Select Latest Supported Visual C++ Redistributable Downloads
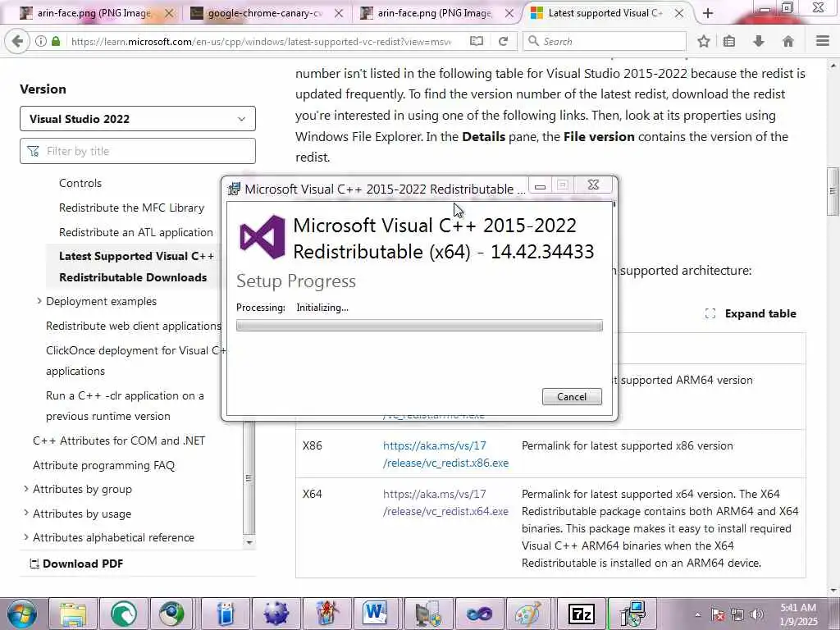Viewport: 840px width, 630px height. [137, 267]
